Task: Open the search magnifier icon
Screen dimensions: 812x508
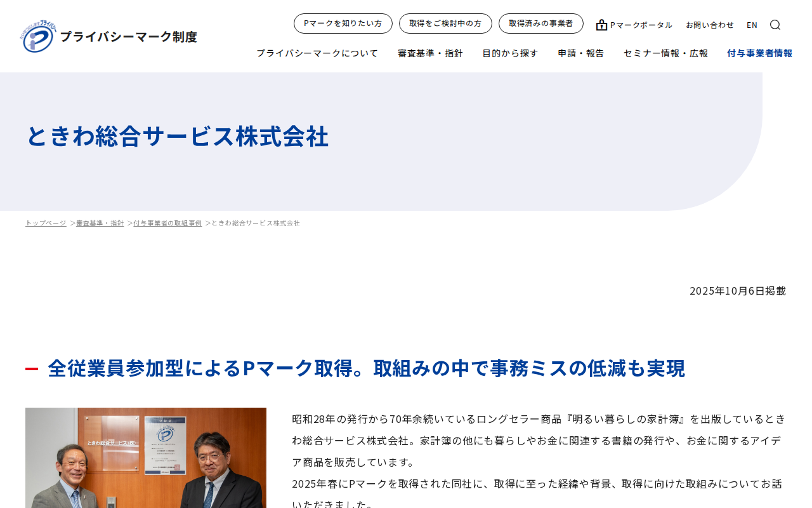Action: [x=775, y=25]
